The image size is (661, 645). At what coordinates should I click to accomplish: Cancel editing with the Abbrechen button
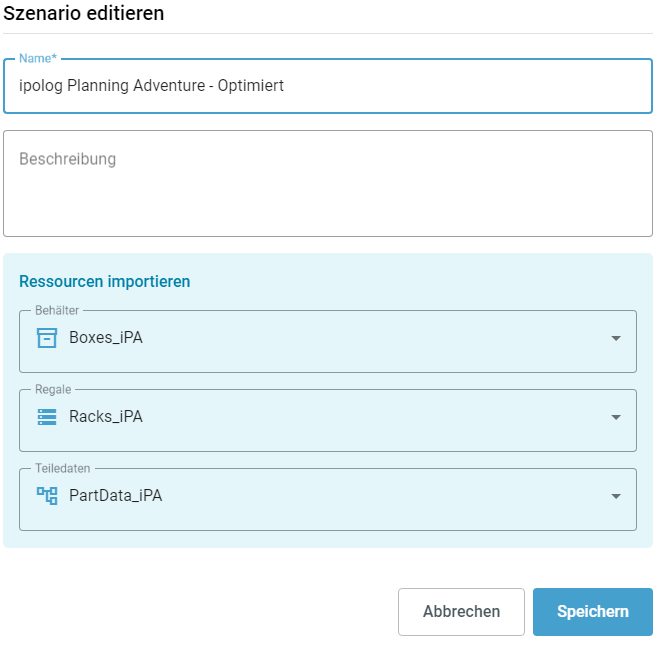(x=461, y=612)
